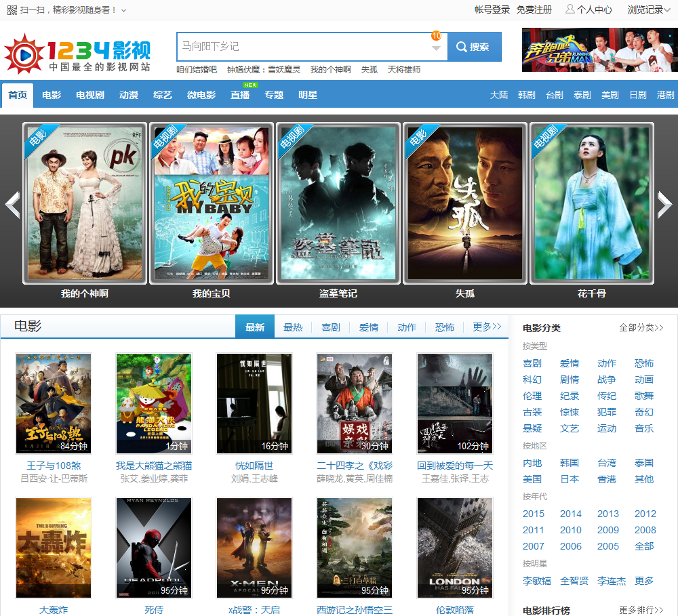Expand the search suggestions dropdown arrow
The image size is (678, 616).
pyautogui.click(x=436, y=48)
